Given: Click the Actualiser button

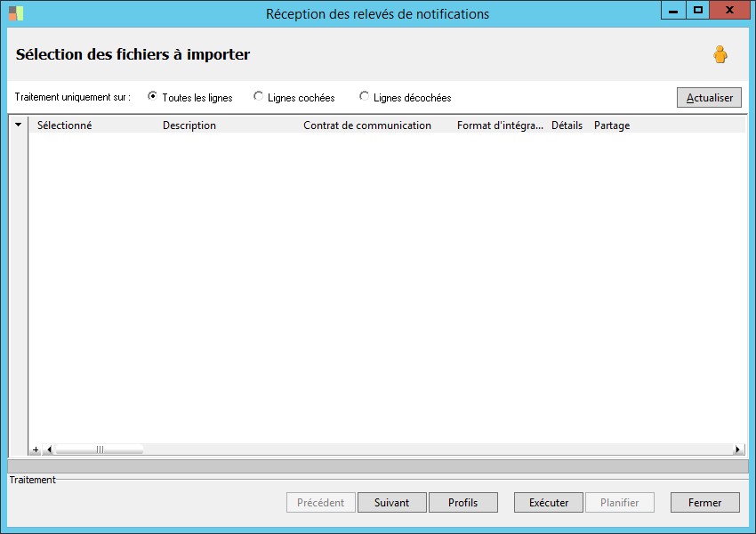Looking at the screenshot, I should tap(709, 97).
